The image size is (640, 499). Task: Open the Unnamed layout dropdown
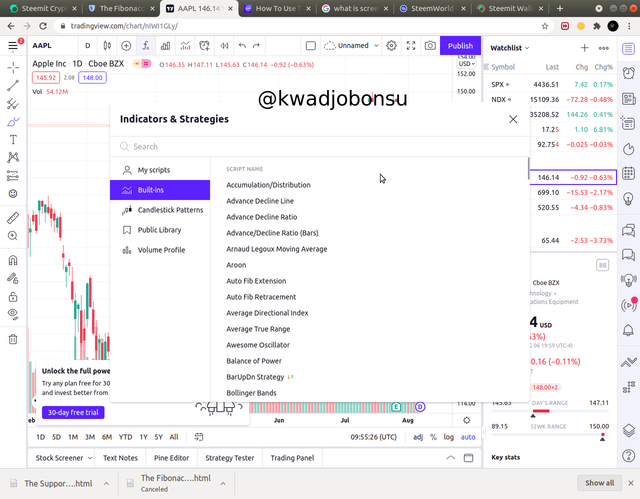coord(351,46)
